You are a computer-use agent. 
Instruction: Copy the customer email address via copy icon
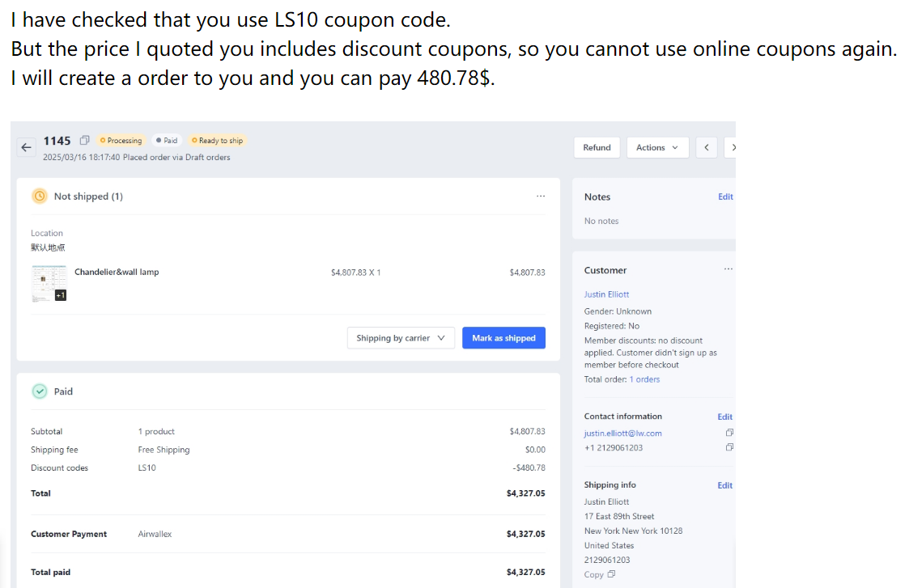pos(729,433)
